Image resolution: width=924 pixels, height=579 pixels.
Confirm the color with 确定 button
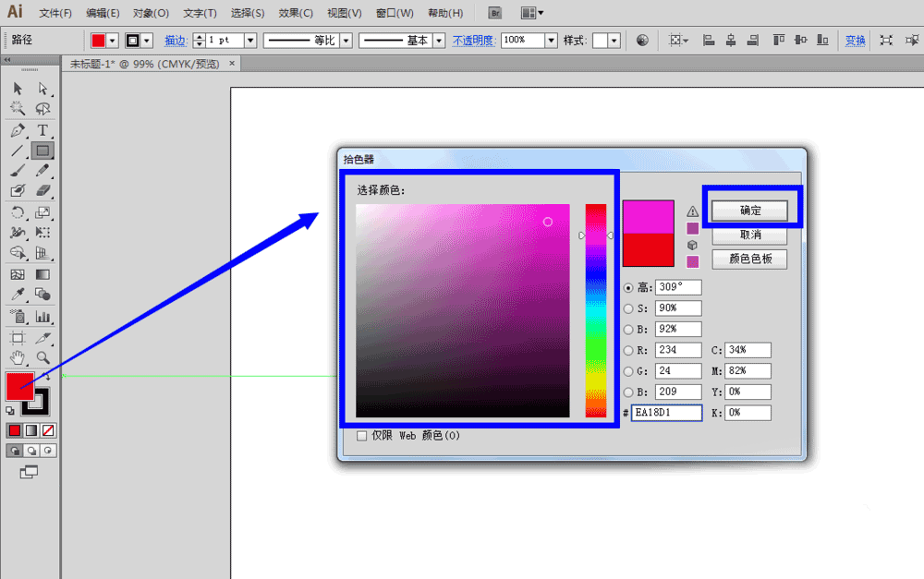[750, 210]
